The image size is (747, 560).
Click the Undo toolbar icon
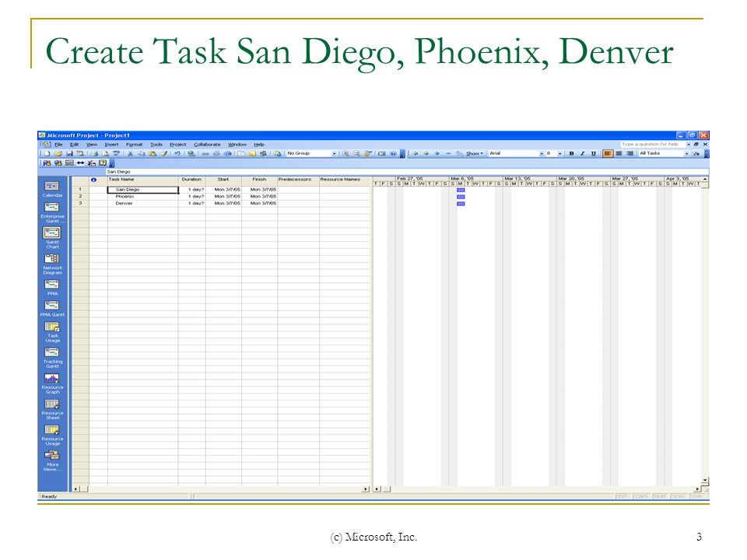[x=177, y=154]
